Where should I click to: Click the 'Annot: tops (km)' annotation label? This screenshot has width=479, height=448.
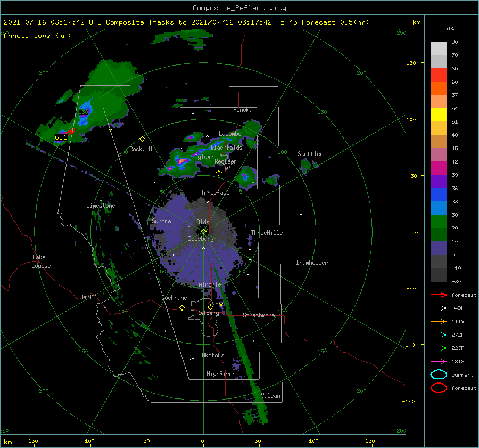[37, 36]
